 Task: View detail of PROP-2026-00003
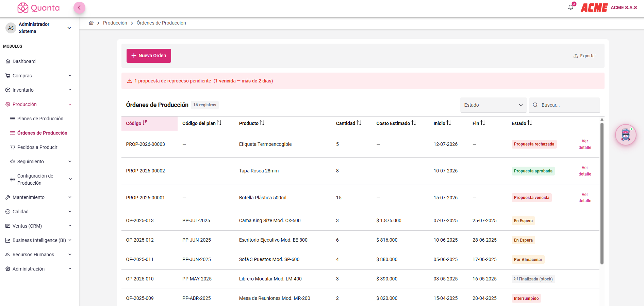pos(585,144)
